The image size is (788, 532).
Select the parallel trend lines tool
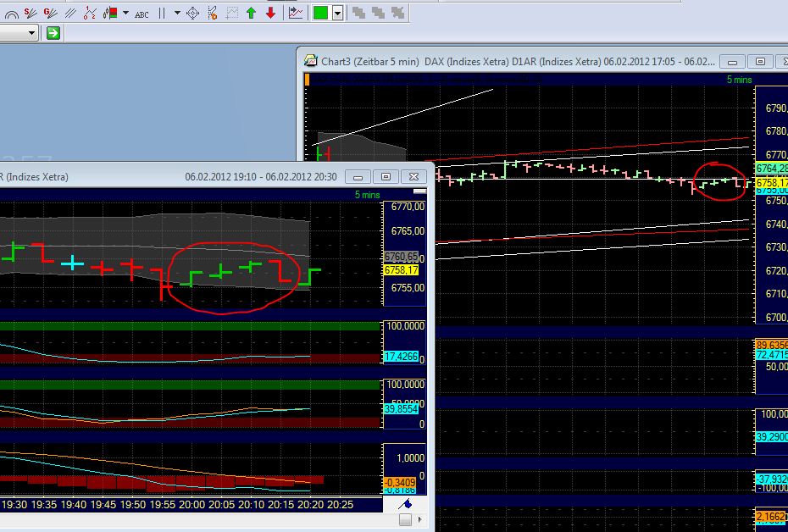(69, 12)
